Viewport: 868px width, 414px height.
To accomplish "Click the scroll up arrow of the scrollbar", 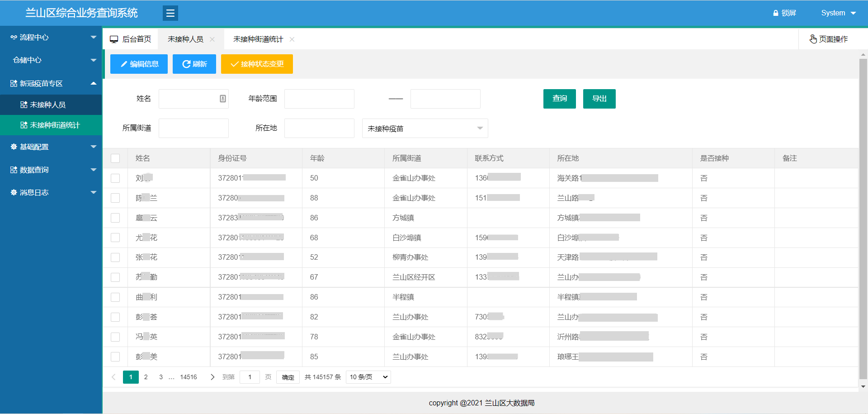I will click(863, 54).
